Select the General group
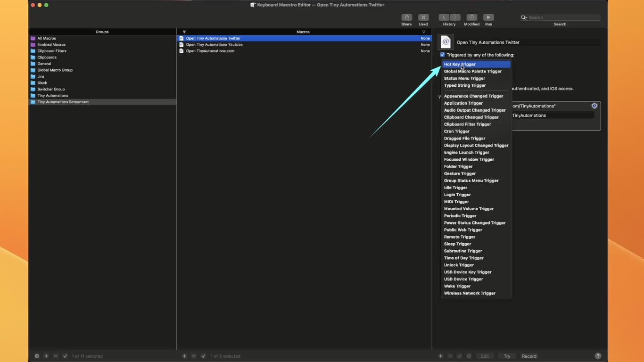The width and height of the screenshot is (644, 362). 102,64
